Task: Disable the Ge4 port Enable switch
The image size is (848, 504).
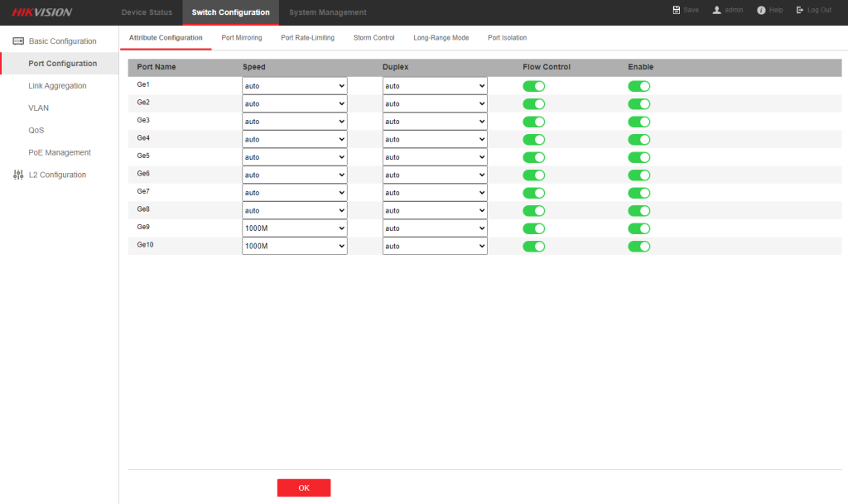Action: 638,140
